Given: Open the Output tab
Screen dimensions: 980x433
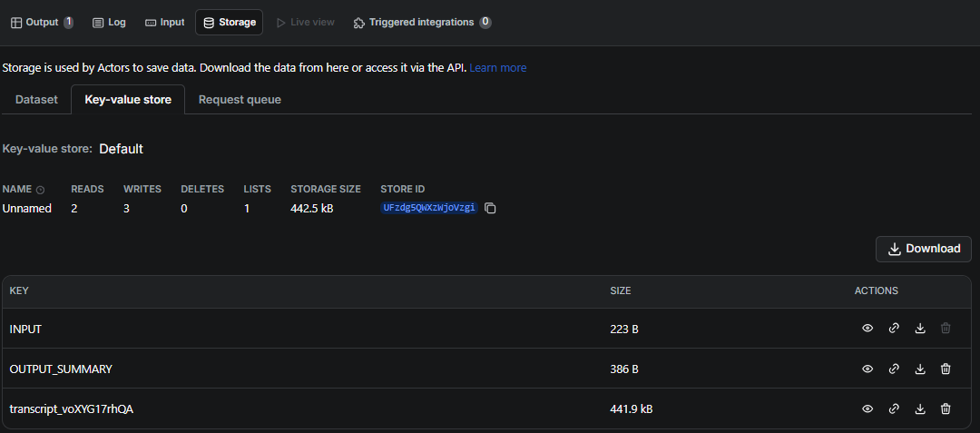Looking at the screenshot, I should [x=42, y=22].
